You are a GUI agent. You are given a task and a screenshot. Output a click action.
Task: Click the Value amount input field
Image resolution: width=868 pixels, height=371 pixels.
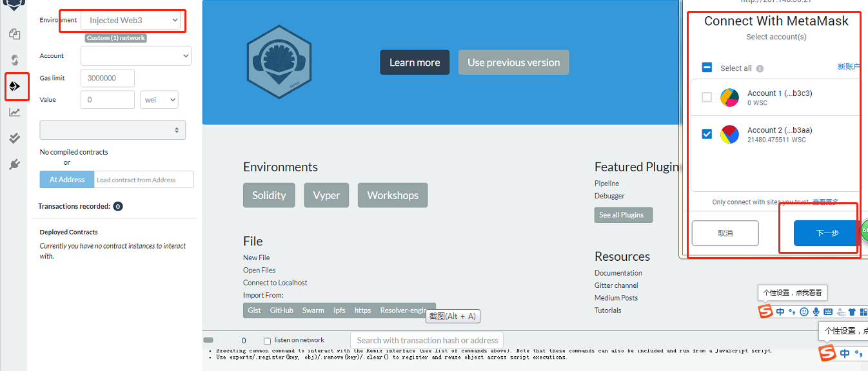tap(108, 100)
